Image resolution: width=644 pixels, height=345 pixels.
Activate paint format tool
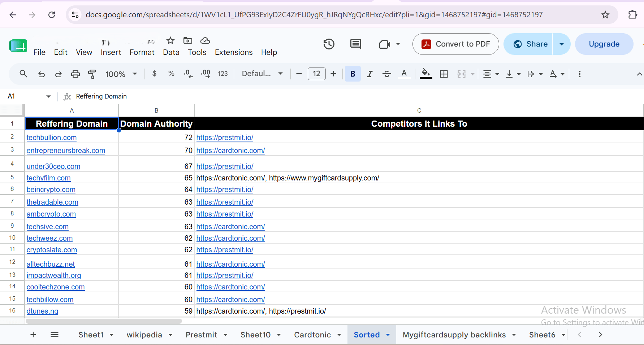(x=92, y=74)
